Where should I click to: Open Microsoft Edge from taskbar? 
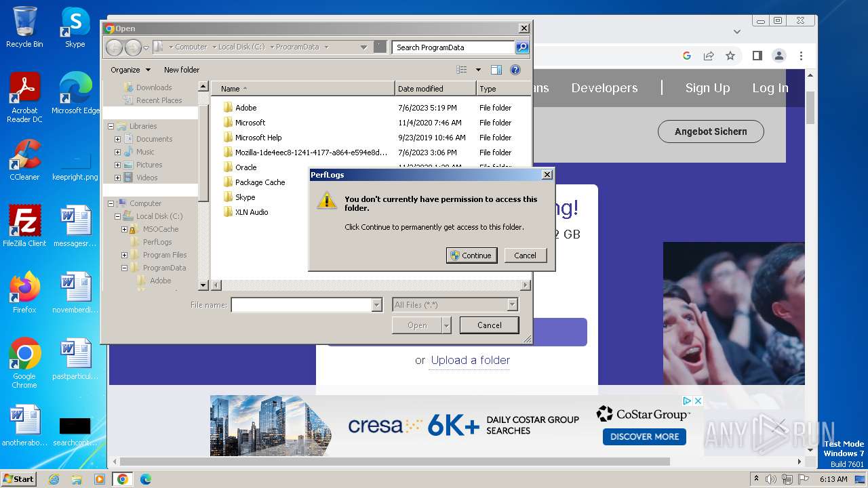(145, 479)
